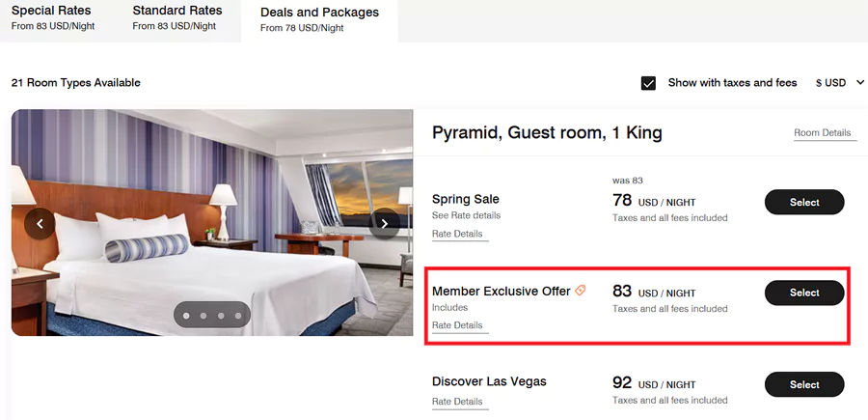View Rate Details for Member Exclusive Offer
868x420 pixels.
click(x=457, y=325)
